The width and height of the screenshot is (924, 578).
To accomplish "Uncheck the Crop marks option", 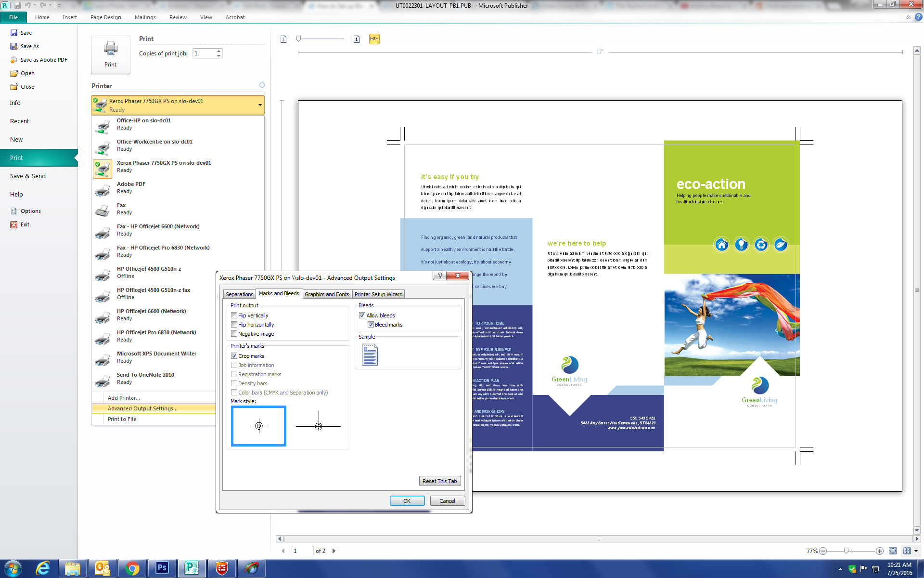I will click(234, 355).
